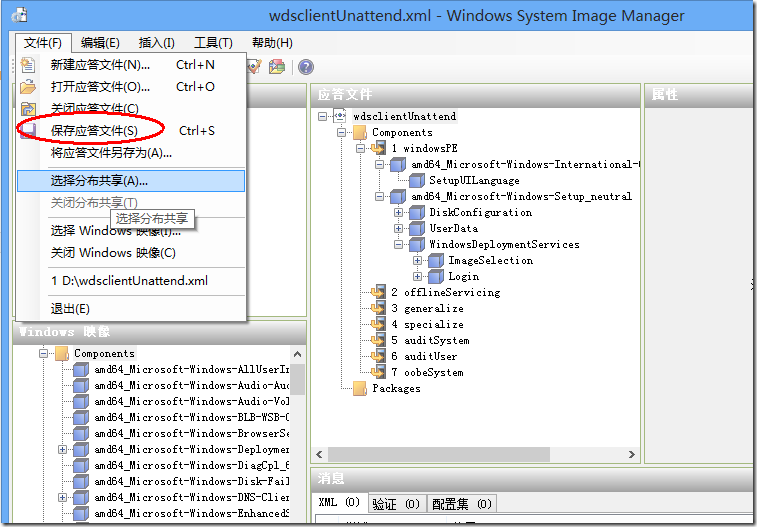757x527 pixels.
Task: Open the 插入(I) menu
Action: point(156,43)
